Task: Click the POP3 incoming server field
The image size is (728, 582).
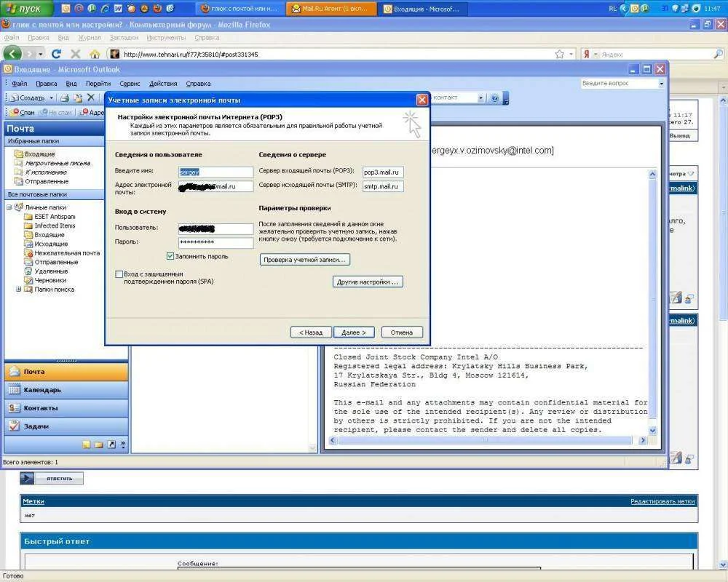Action: point(383,172)
